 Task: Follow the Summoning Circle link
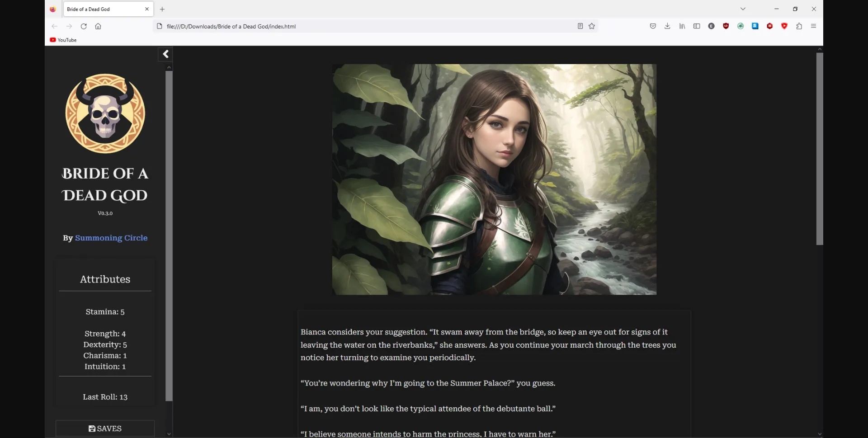pyautogui.click(x=111, y=238)
